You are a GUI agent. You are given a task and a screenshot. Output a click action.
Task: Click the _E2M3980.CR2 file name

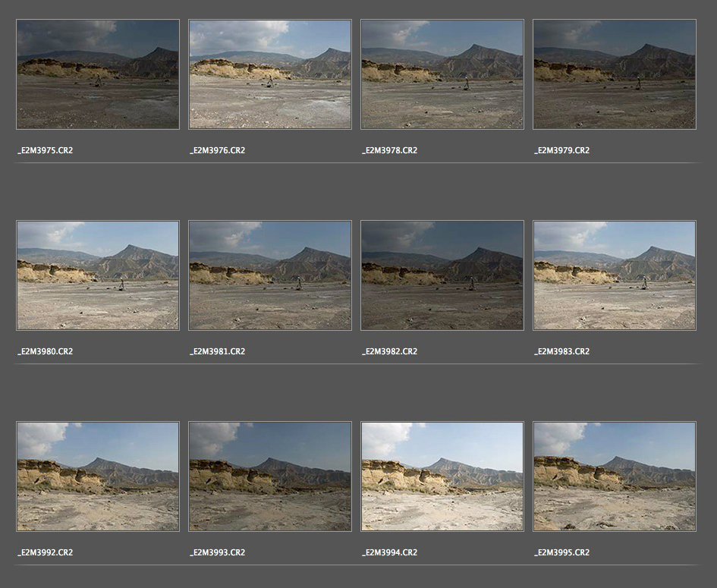(x=46, y=351)
